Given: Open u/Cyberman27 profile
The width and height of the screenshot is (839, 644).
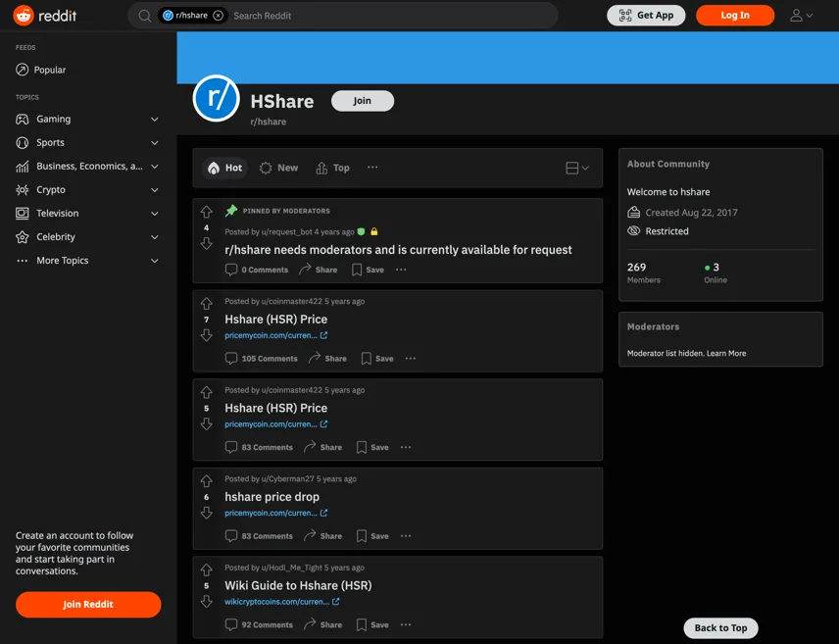Looking at the screenshot, I should [287, 479].
